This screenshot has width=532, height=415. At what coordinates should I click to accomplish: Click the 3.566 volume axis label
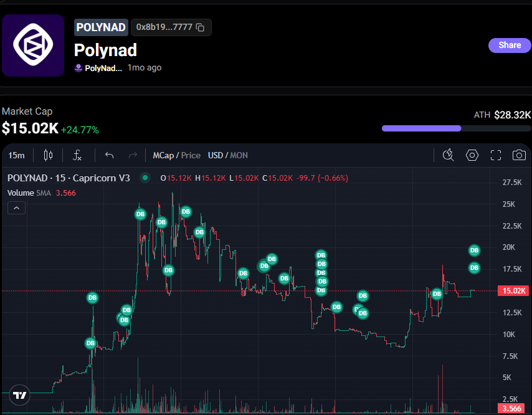pos(511,409)
